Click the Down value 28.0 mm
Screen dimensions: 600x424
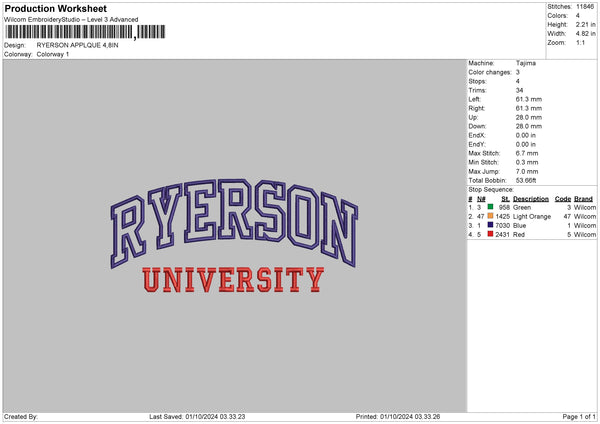point(529,126)
